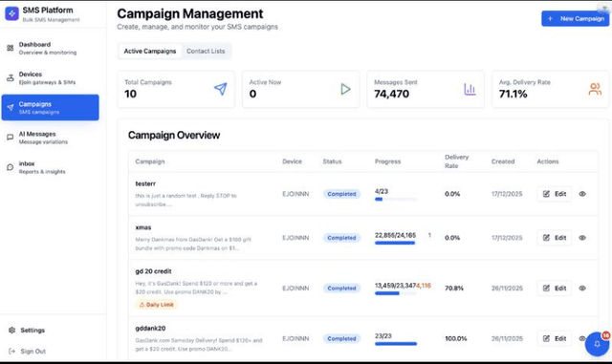612x364 pixels.
Task: Click the AI Messages chat icon
Action: point(11,138)
